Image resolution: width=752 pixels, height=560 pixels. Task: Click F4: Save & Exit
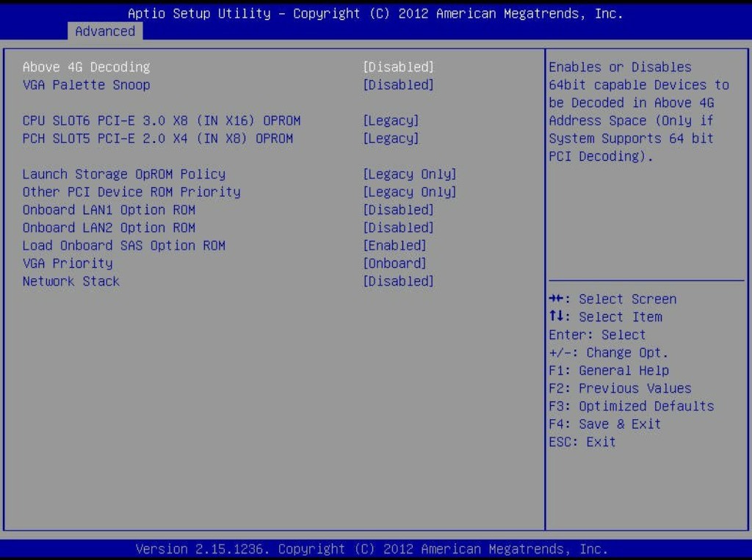click(x=605, y=424)
